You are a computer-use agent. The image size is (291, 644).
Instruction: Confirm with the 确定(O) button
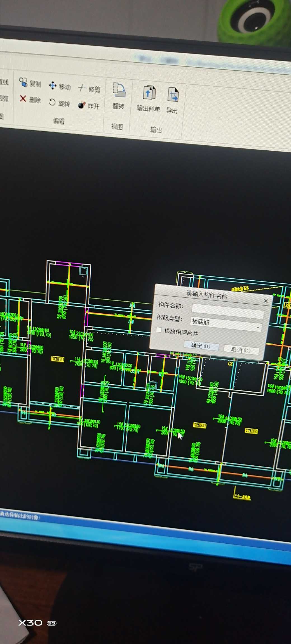(x=201, y=346)
